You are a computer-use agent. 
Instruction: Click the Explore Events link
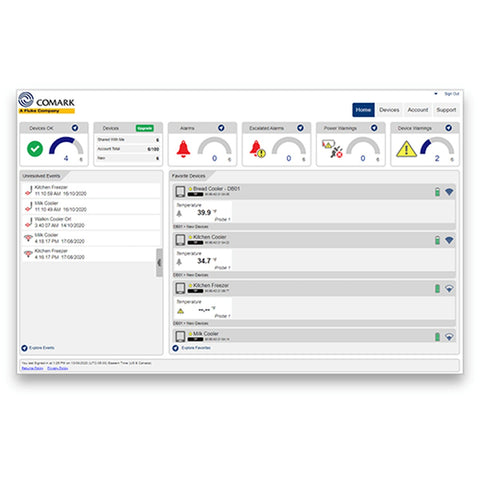(x=41, y=348)
